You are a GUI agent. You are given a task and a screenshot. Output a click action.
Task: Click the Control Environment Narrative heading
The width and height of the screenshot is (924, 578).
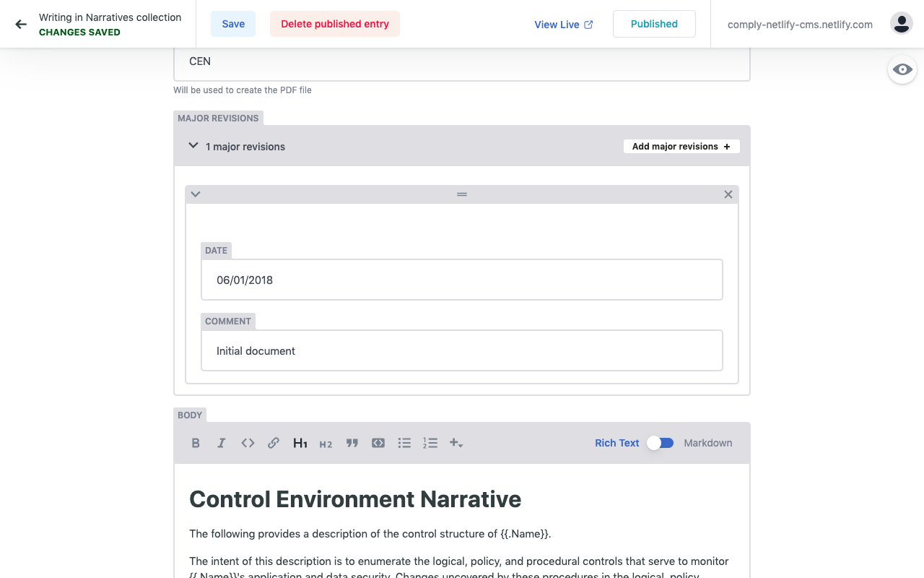[x=355, y=499]
